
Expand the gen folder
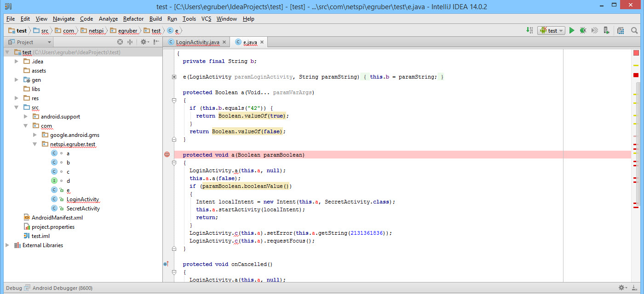point(17,79)
